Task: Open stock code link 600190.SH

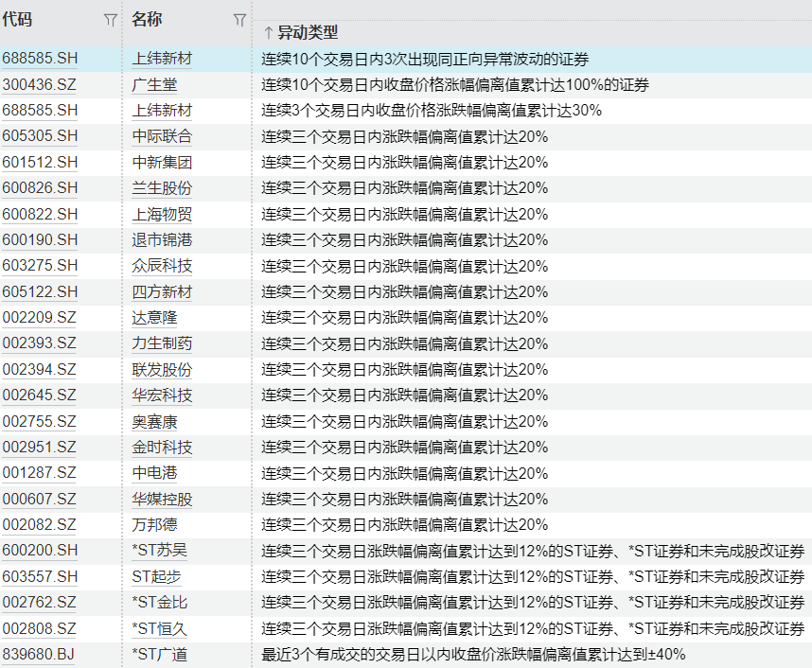Action: pos(40,239)
